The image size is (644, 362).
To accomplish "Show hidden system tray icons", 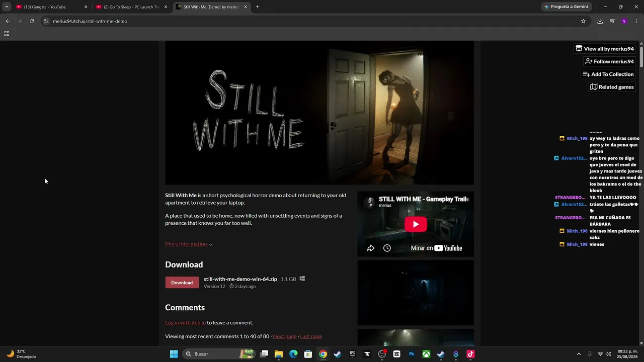I will (x=579, y=354).
